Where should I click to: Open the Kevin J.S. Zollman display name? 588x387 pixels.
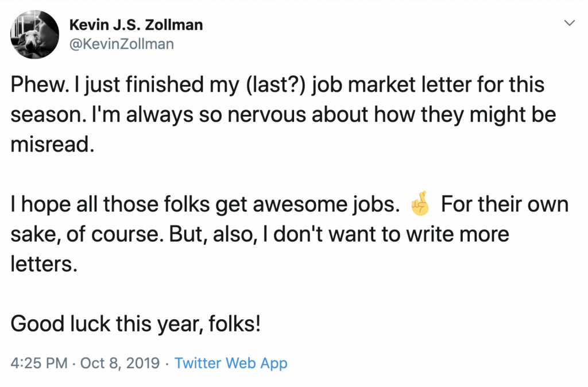click(x=136, y=25)
